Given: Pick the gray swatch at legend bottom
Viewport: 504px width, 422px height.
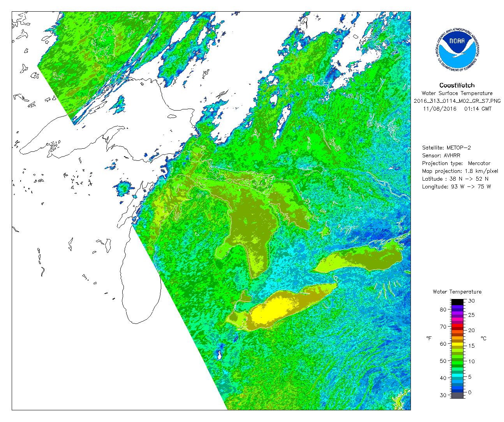Looking at the screenshot, I should (457, 395).
